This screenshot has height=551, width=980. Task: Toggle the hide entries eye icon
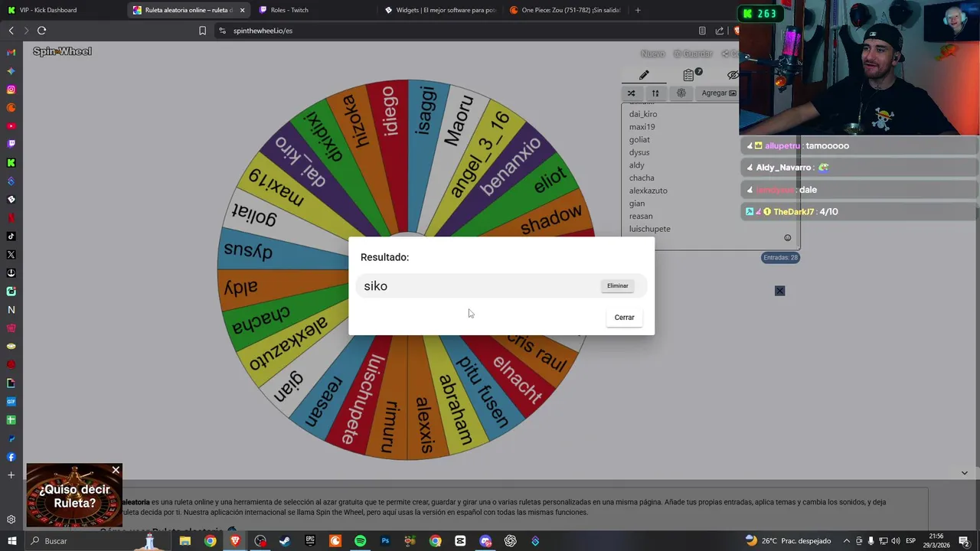(733, 75)
